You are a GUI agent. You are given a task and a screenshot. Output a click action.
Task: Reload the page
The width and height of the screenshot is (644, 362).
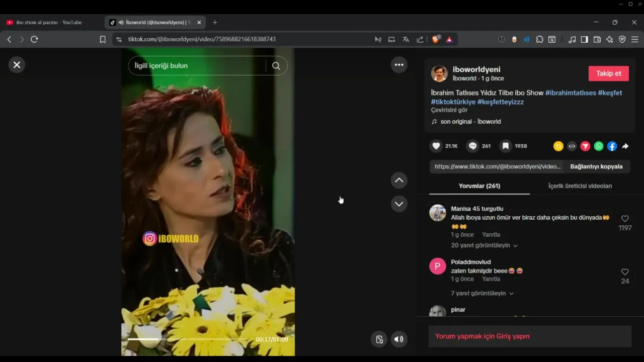[34, 39]
